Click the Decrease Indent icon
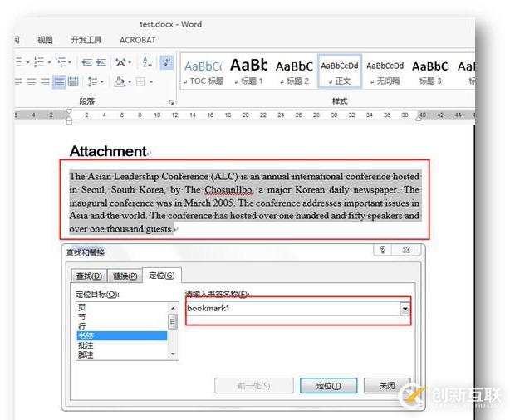510x420 pixels. click(x=87, y=61)
